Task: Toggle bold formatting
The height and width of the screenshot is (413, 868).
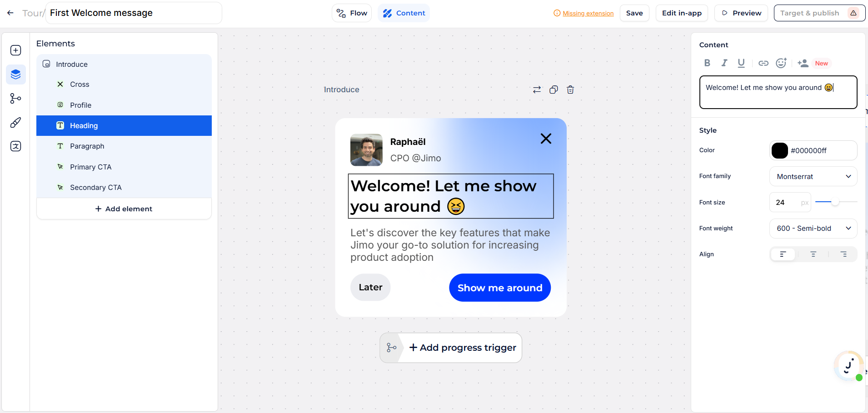Action: [x=707, y=63]
